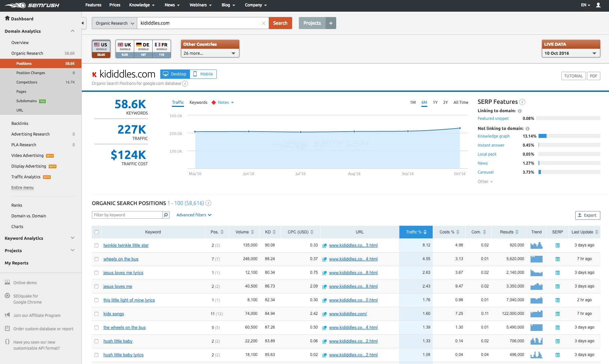Click the info icon next to SERP Features
Viewport: 609px width, 364px height.
pyautogui.click(x=523, y=102)
